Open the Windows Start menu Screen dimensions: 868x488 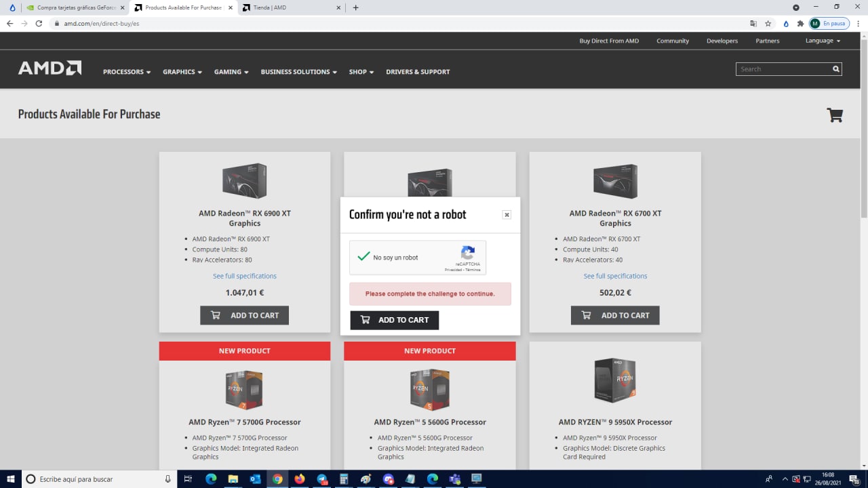coord(11,479)
